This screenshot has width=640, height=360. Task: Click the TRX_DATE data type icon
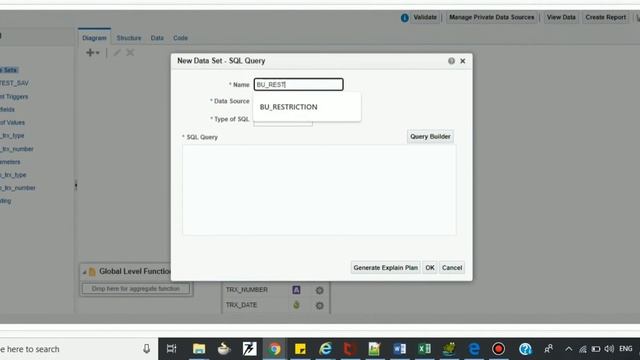coord(296,305)
